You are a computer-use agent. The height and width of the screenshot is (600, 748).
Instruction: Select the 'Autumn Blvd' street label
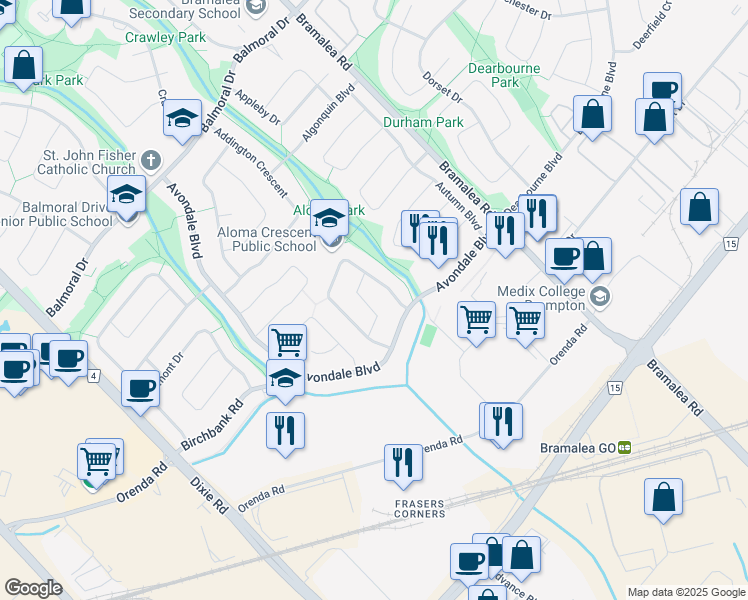tap(458, 205)
